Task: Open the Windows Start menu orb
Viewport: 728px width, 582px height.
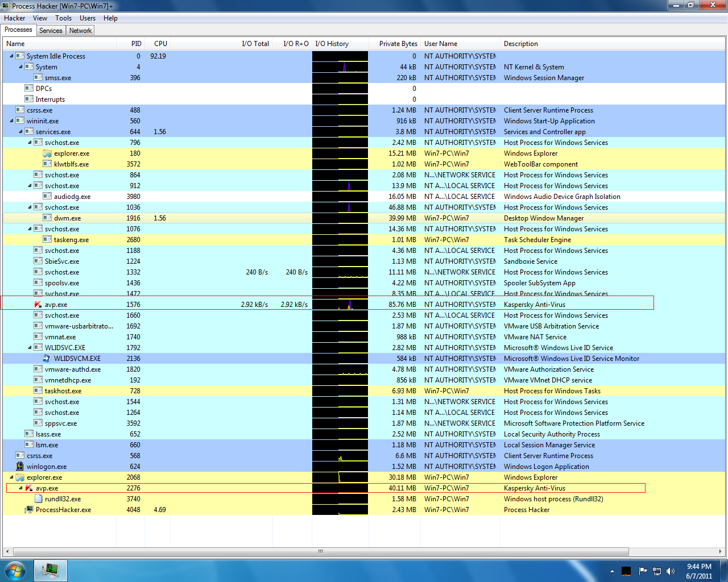Action: pyautogui.click(x=15, y=571)
